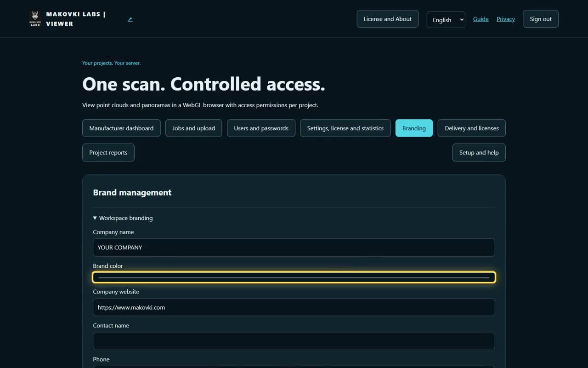This screenshot has width=588, height=368.
Task: Select the Users and passwords tab
Action: pos(261,128)
